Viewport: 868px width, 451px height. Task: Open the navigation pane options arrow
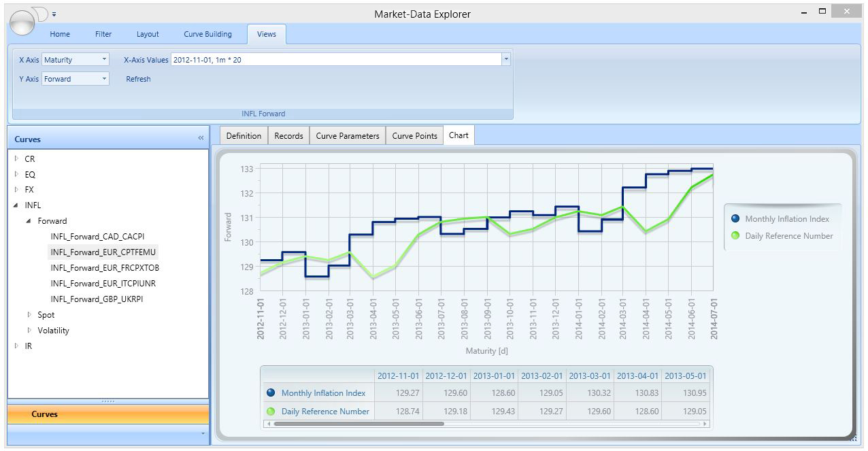(x=202, y=433)
